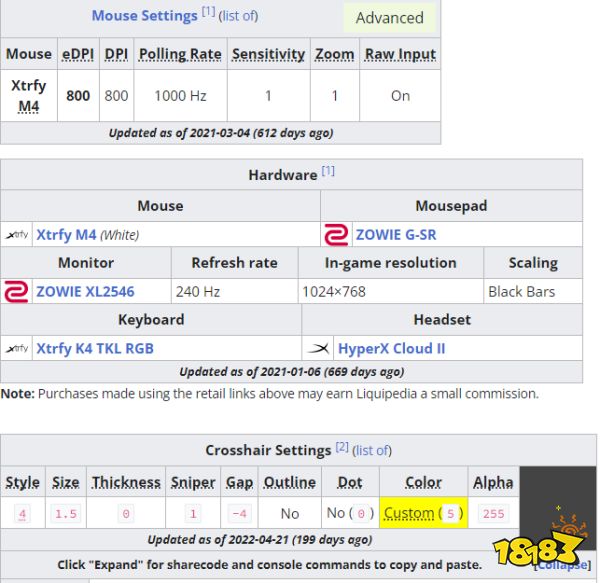Image resolution: width=600 pixels, height=583 pixels.
Task: Click the yellow Custom color cell
Action: pos(423,513)
